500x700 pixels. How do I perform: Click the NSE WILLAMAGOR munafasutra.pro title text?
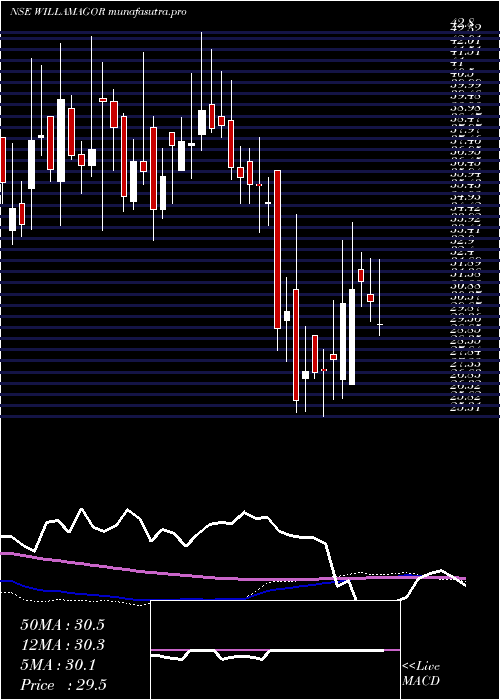coord(98,12)
